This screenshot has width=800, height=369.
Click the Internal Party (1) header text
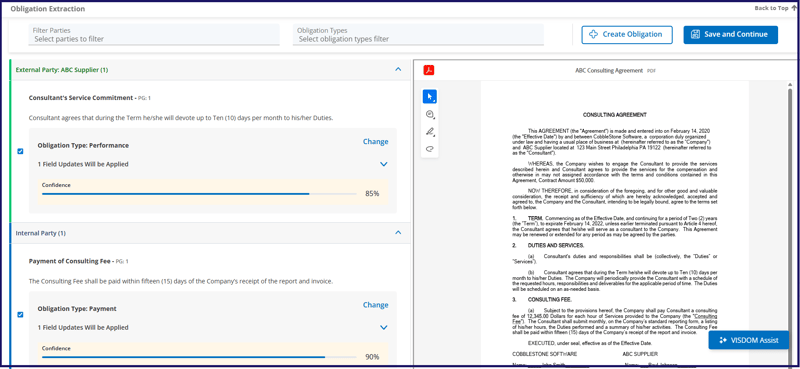(41, 233)
